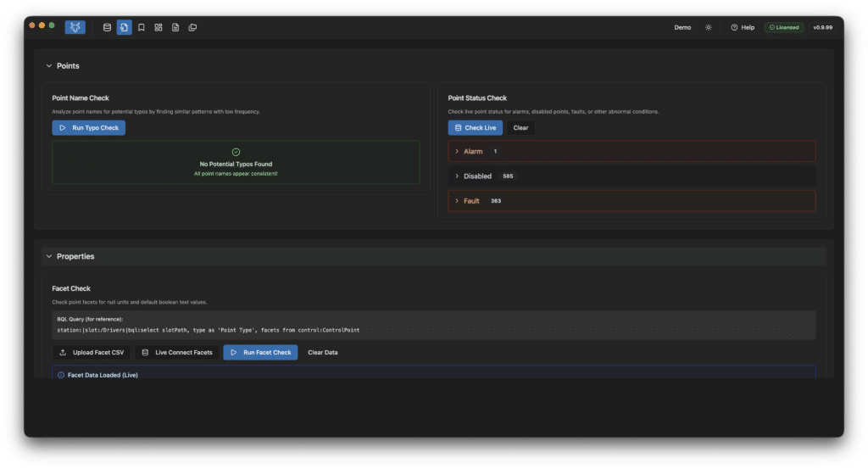The height and width of the screenshot is (469, 868).
Task: Run the Facet Check
Action: [260, 353]
